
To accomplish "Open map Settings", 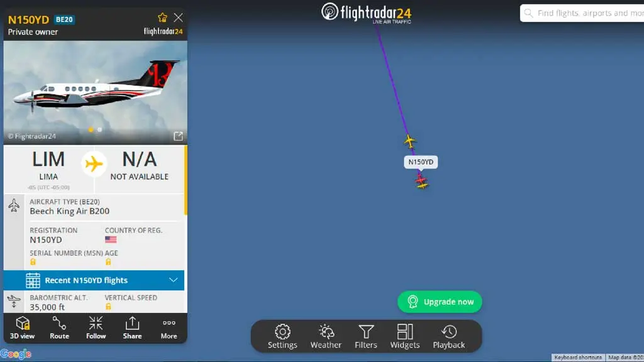I will [x=282, y=337].
